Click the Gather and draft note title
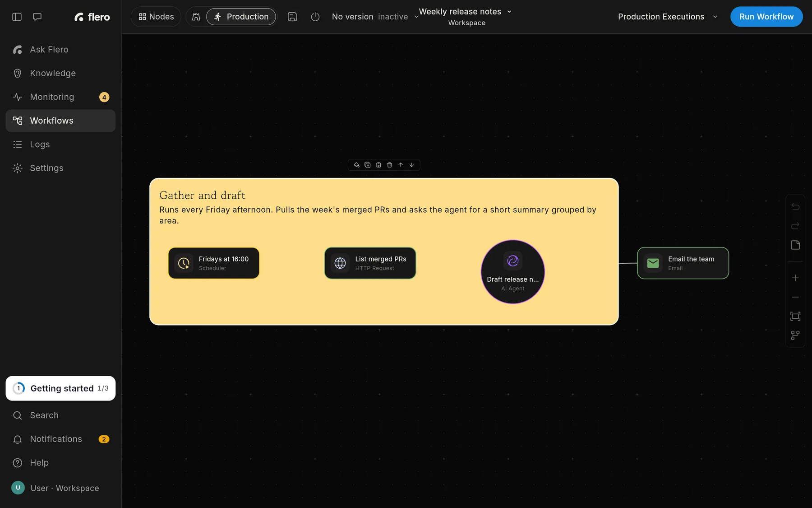 click(203, 196)
